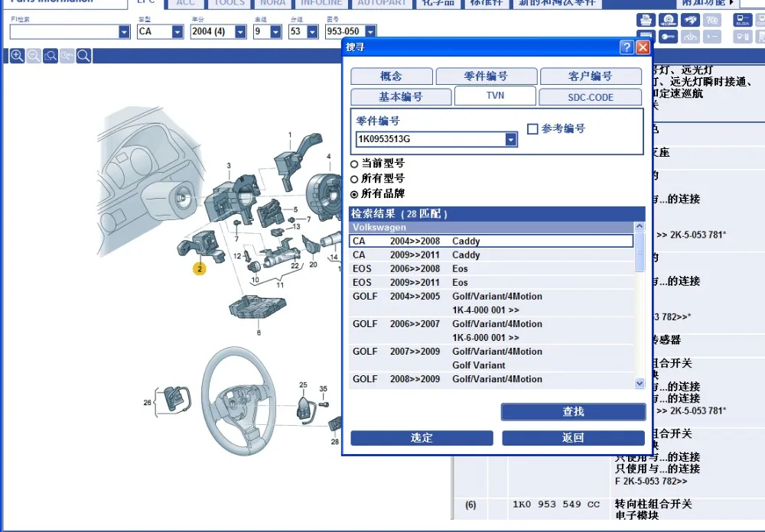Image resolution: width=765 pixels, height=532 pixels.
Task: Click the greyed zoom-out magnifier icon
Action: (34, 56)
